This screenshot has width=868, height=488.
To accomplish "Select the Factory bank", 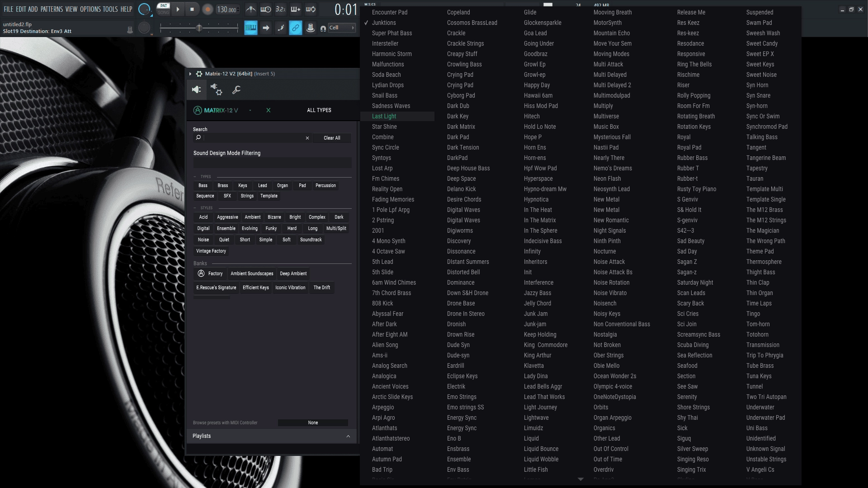I will coord(210,273).
